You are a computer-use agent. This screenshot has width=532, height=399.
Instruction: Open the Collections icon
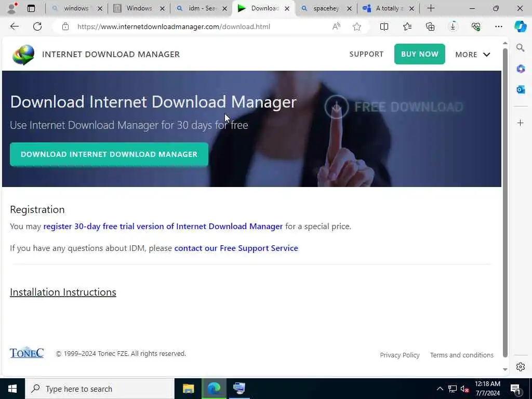coord(430,26)
